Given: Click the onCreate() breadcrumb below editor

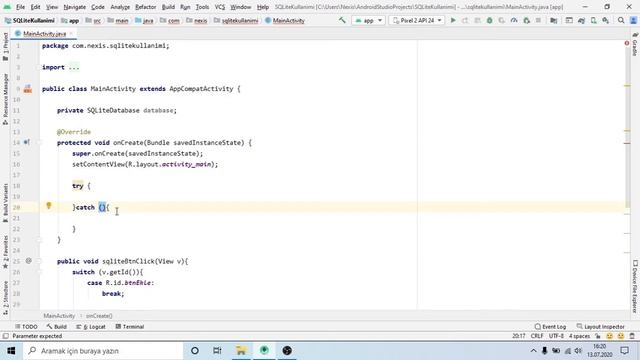Looking at the screenshot, I should coord(99,316).
